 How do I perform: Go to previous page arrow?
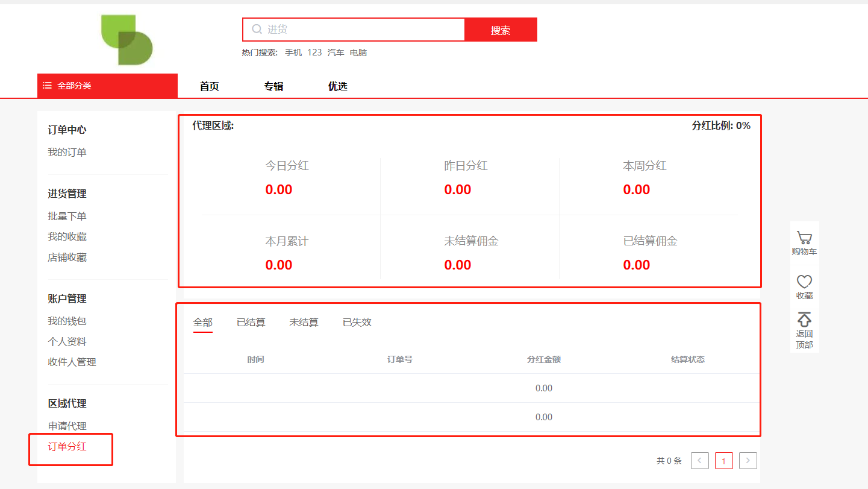(x=699, y=461)
